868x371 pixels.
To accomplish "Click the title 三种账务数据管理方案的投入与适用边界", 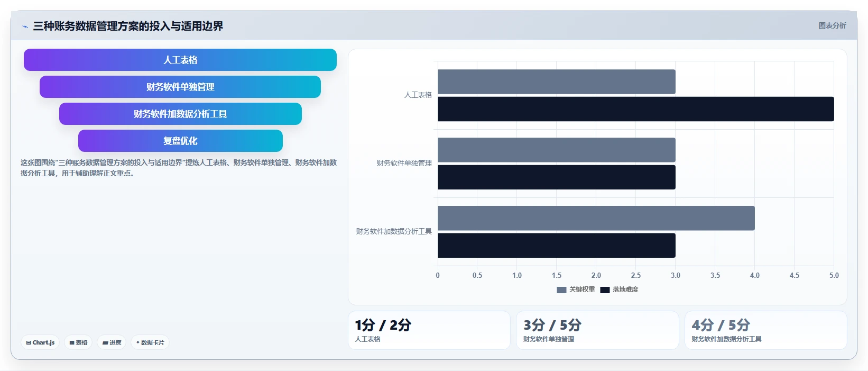I will pos(128,26).
